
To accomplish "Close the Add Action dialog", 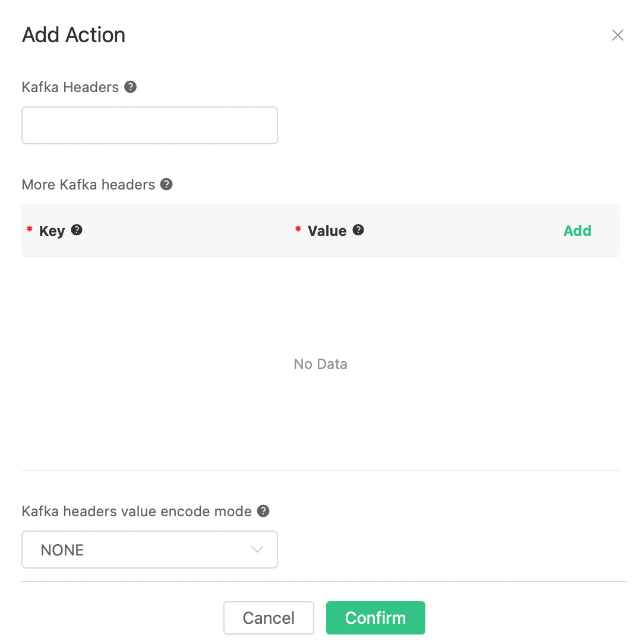I will (x=618, y=36).
